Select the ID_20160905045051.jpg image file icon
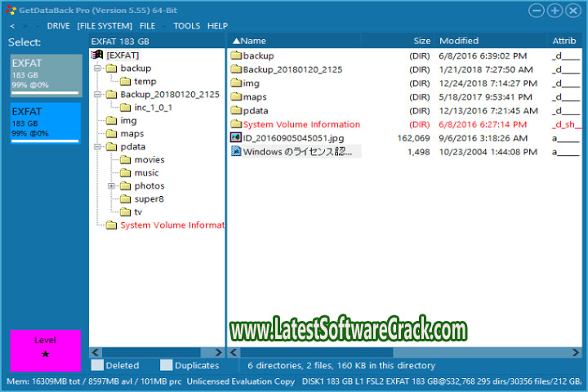Viewport: 588px width, 392px height. (236, 138)
